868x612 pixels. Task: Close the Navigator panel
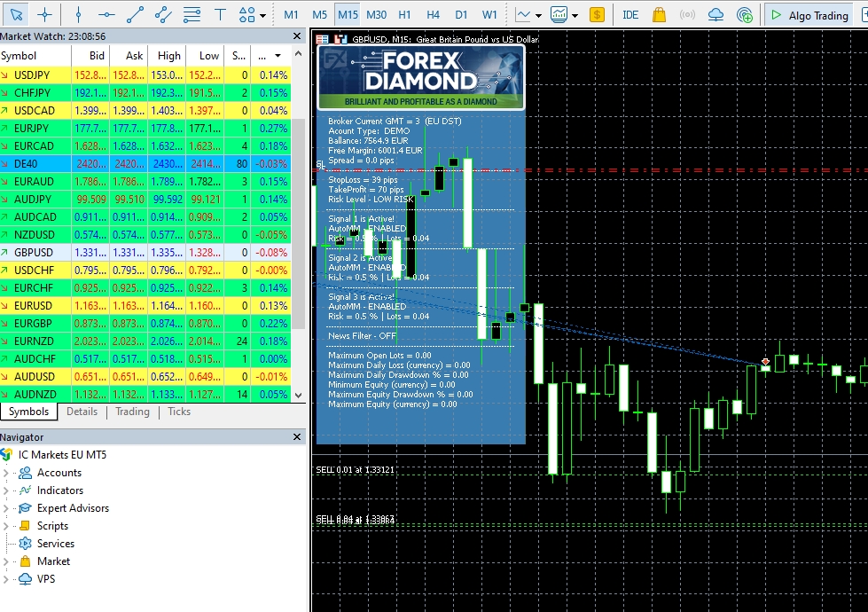point(297,437)
